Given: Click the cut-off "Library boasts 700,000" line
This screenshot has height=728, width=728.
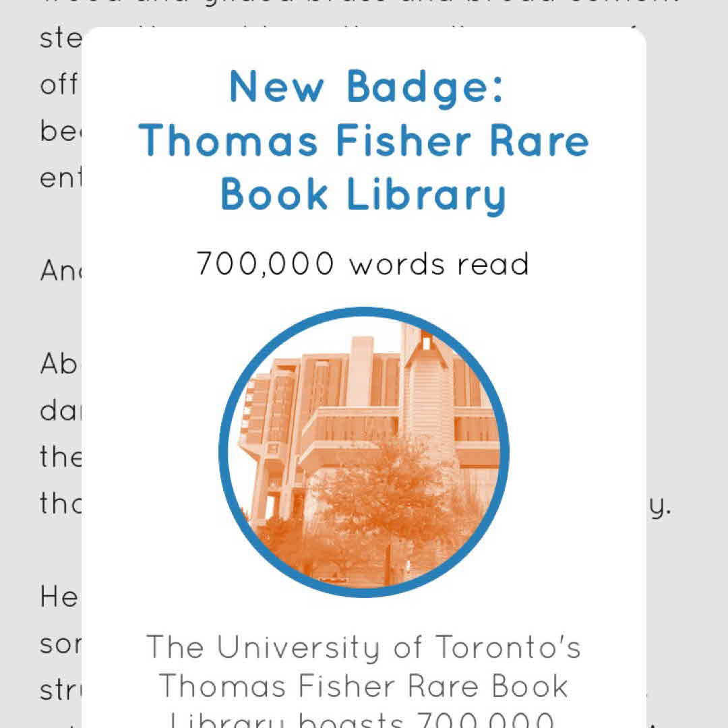Looking at the screenshot, I should (363, 720).
